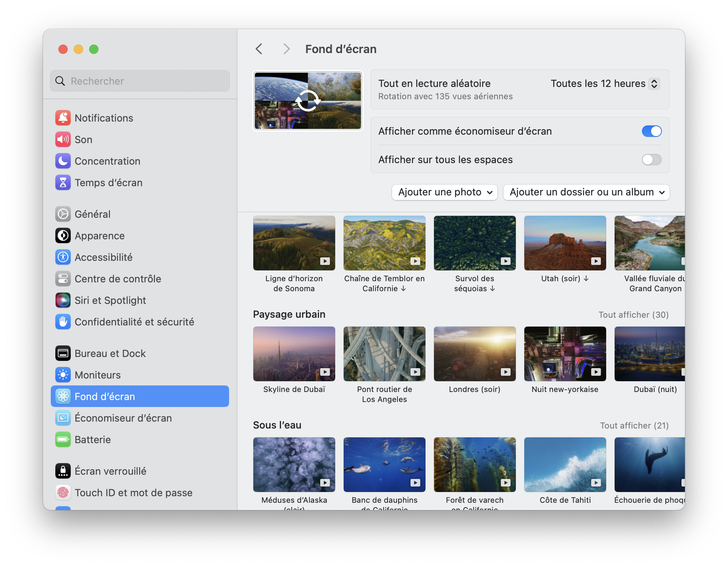Download Survol des séquoias wallpaper

492,289
